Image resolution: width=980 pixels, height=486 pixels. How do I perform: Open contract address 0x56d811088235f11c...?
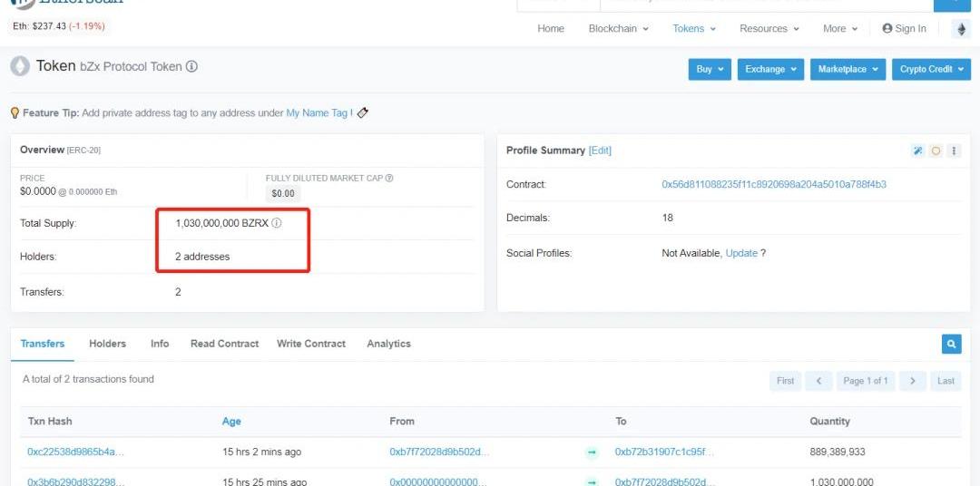pos(774,184)
